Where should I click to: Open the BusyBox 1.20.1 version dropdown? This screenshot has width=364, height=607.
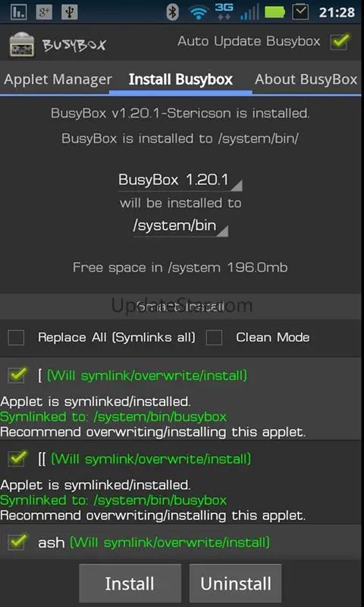point(180,181)
